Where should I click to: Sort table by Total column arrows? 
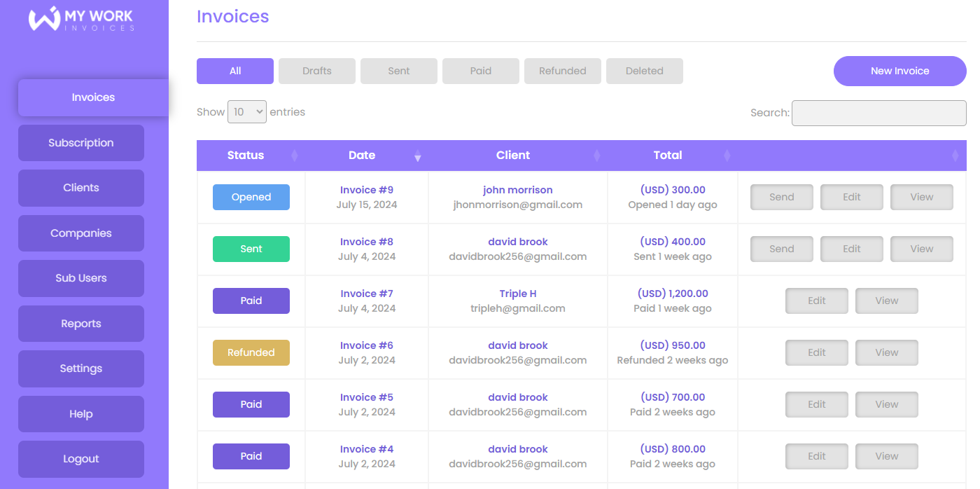[x=727, y=156]
